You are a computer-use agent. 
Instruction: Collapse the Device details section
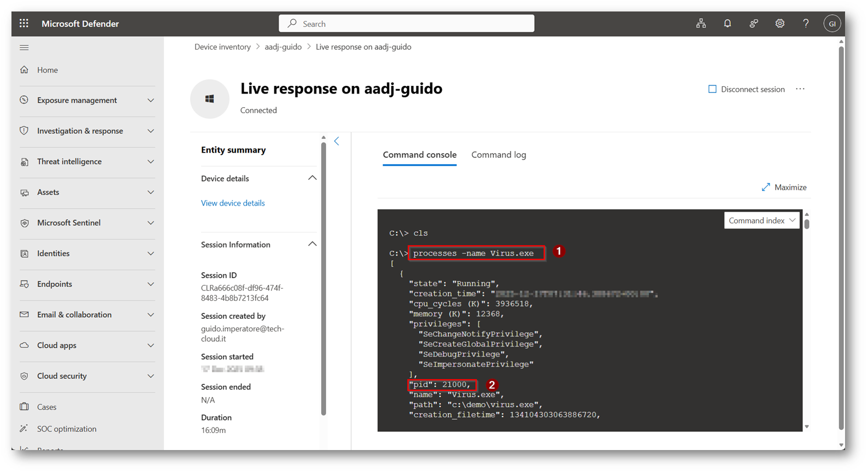[x=312, y=178]
